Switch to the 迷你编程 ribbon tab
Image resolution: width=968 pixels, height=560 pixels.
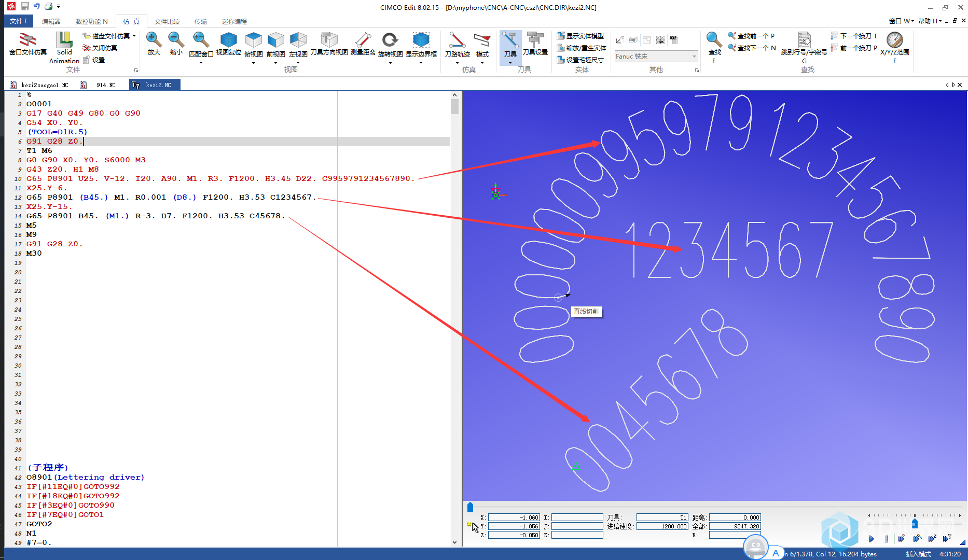tap(234, 21)
